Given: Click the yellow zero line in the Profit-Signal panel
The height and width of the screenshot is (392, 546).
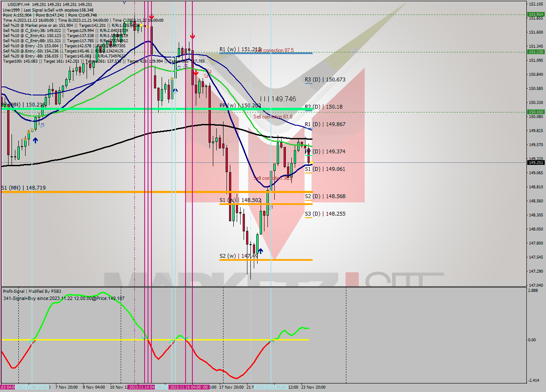Looking at the screenshot, I should click(154, 340).
